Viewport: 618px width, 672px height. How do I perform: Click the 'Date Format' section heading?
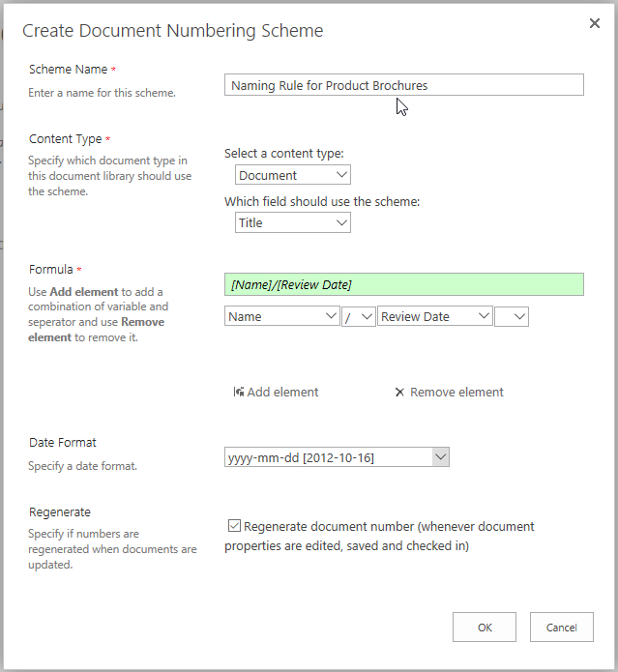[x=63, y=442]
